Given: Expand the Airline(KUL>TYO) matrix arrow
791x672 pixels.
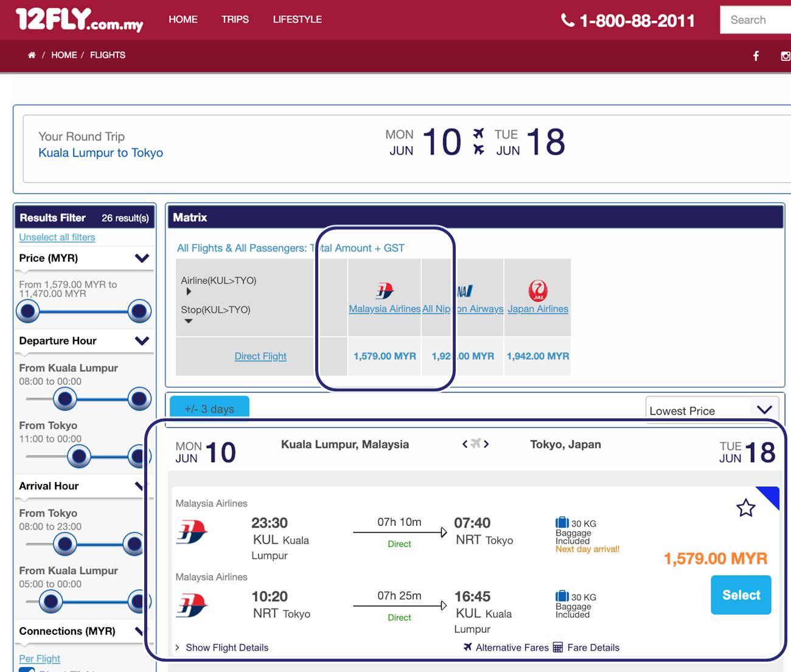Looking at the screenshot, I should (189, 292).
